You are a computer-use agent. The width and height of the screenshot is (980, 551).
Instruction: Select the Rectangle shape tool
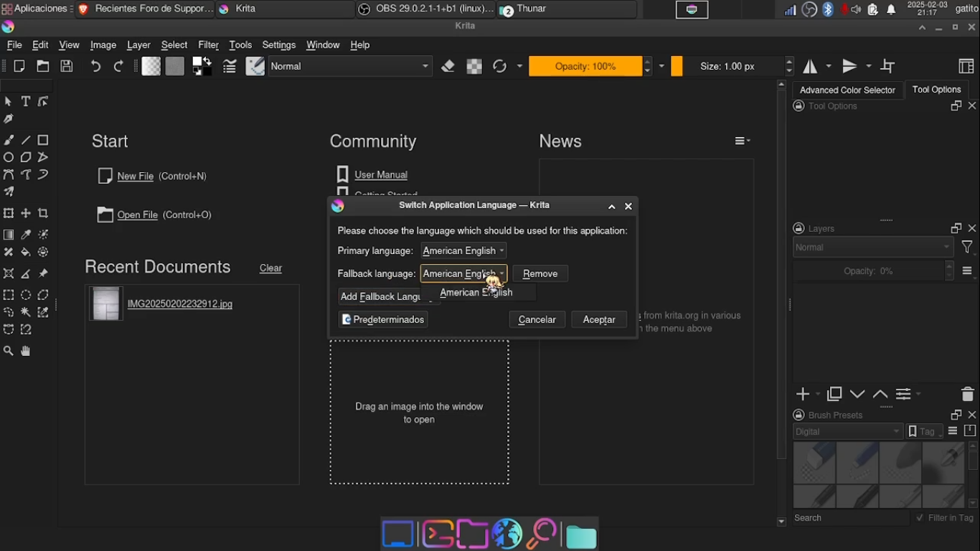[43, 140]
